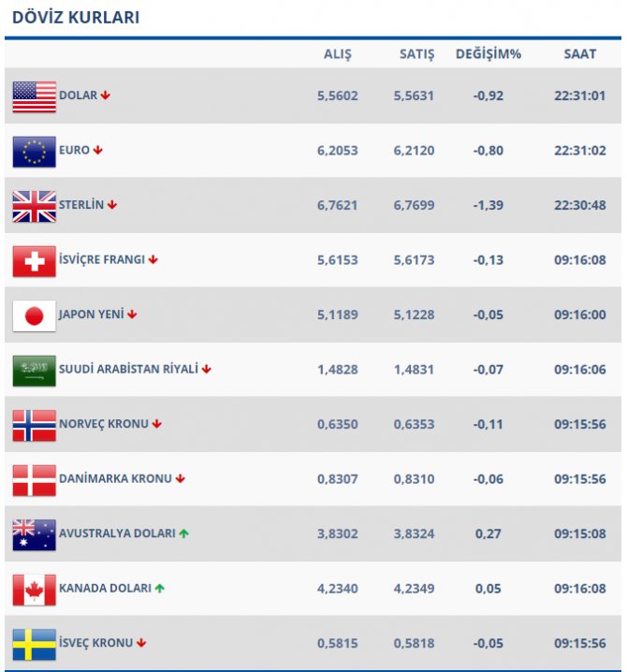Click the United States flag icon
This screenshot has width=627, height=672.
point(34,96)
